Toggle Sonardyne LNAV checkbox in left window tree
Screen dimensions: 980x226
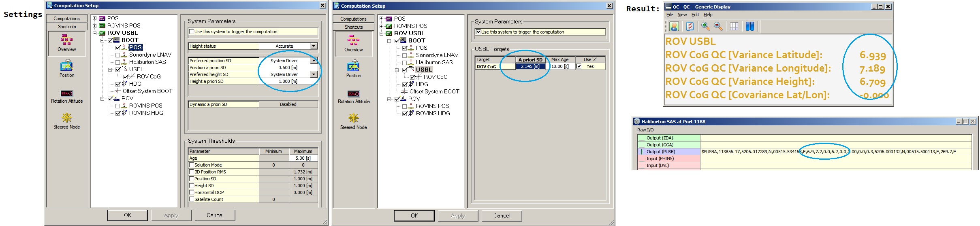(118, 55)
